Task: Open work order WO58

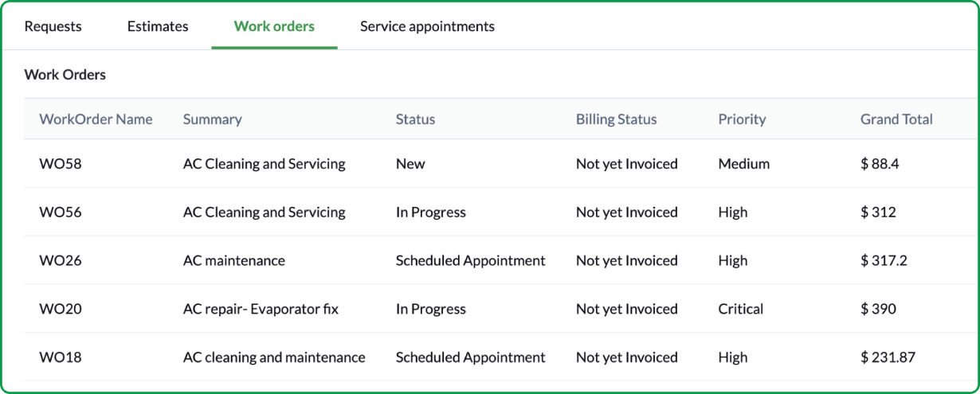Action: (x=61, y=164)
